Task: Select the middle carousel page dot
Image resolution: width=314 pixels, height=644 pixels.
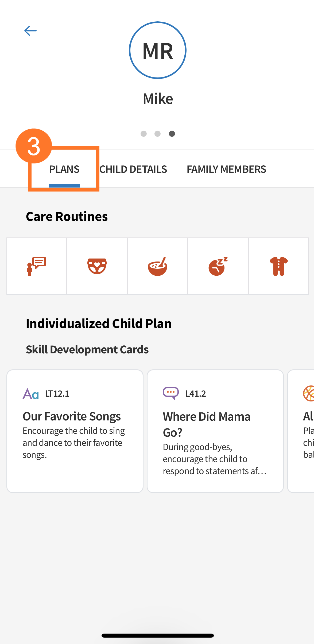Action: [x=157, y=134]
